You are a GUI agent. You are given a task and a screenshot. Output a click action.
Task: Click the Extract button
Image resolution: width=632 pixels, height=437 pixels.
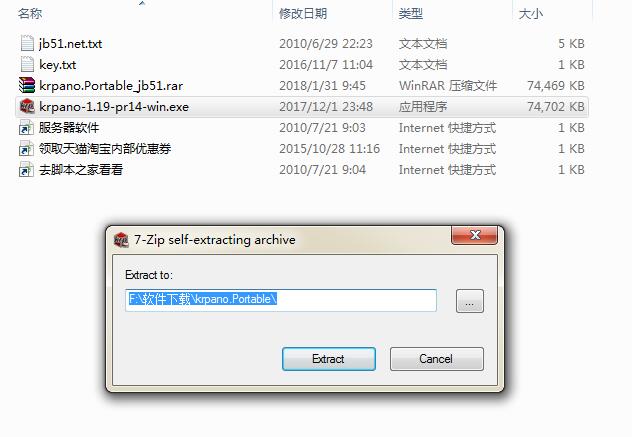(x=329, y=359)
